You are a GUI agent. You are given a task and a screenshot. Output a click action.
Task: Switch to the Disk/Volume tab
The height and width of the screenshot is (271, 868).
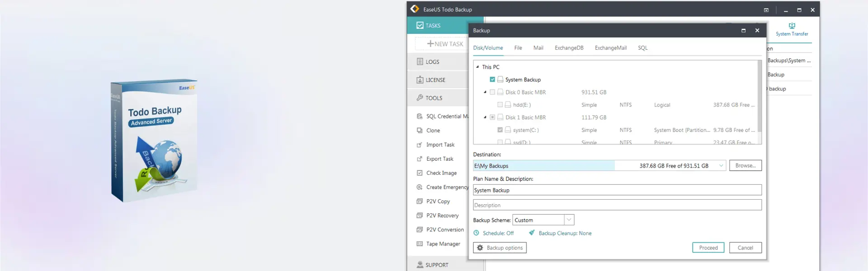pyautogui.click(x=488, y=48)
